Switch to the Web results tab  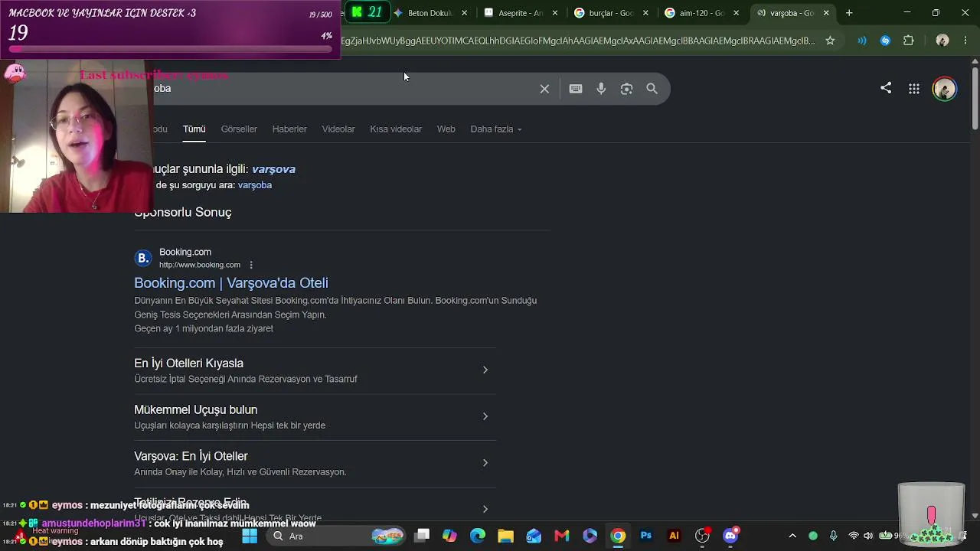coord(446,129)
